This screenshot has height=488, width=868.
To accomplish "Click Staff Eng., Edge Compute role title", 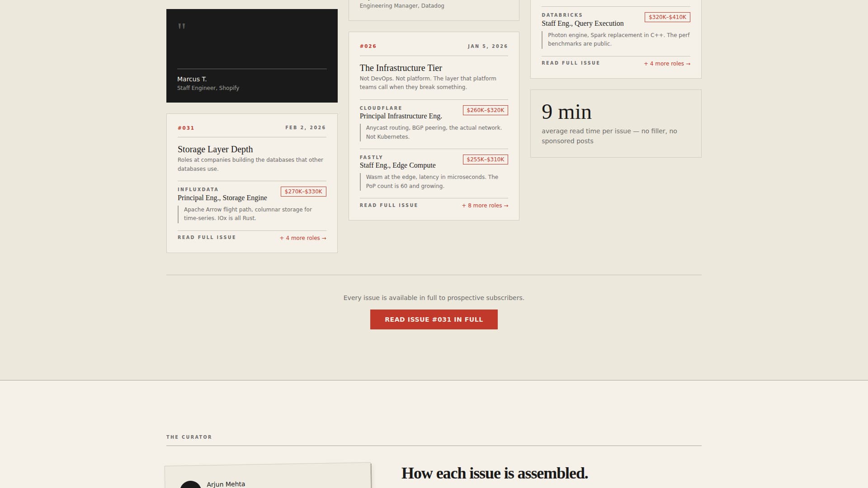I will point(398,165).
